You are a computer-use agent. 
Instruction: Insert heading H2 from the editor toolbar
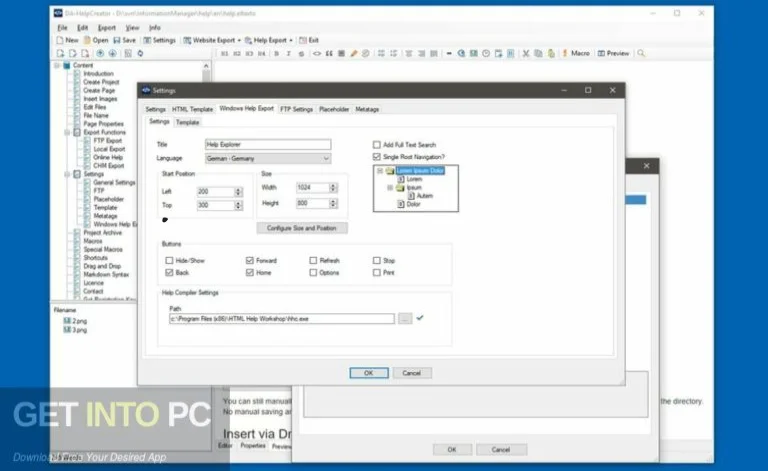coord(237,53)
